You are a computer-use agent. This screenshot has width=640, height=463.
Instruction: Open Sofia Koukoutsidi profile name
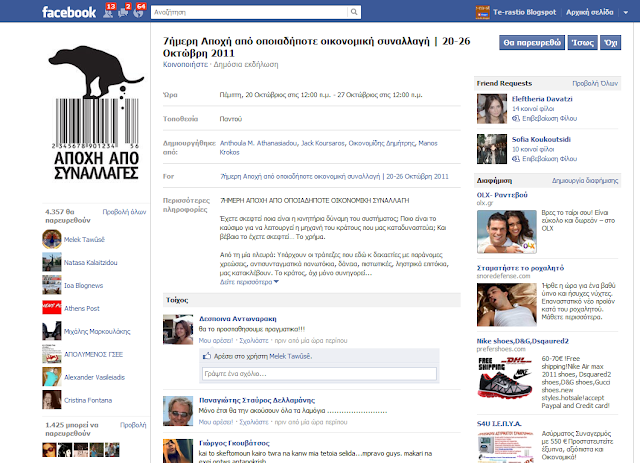pos(541,139)
